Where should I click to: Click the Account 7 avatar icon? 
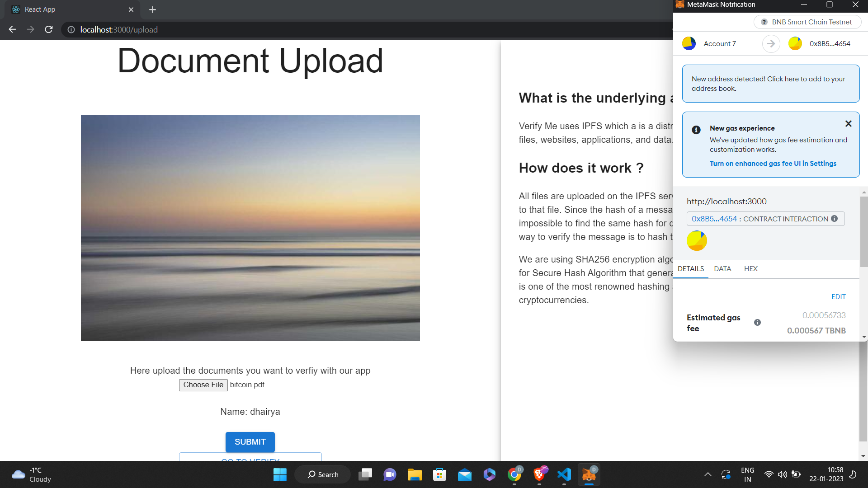tap(689, 44)
